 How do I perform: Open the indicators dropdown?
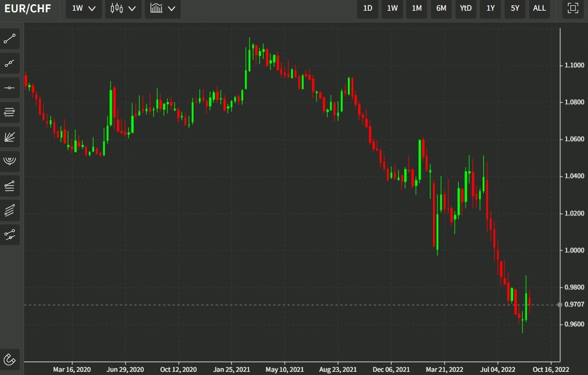[x=163, y=8]
